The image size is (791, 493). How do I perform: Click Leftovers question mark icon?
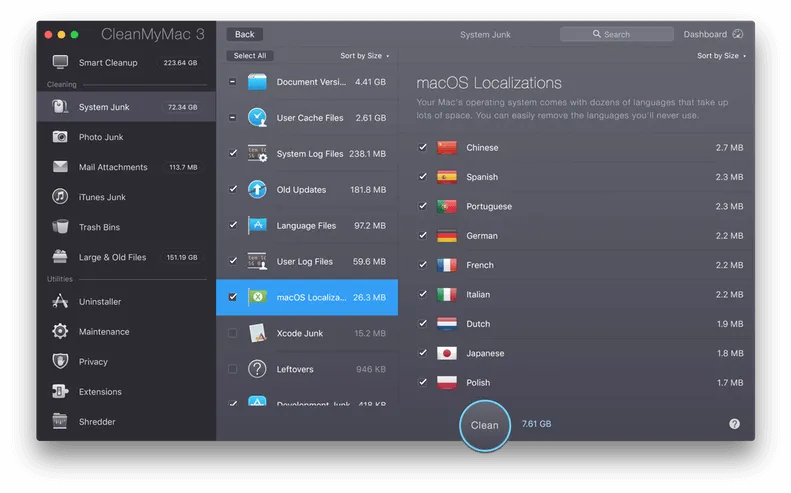coord(257,369)
